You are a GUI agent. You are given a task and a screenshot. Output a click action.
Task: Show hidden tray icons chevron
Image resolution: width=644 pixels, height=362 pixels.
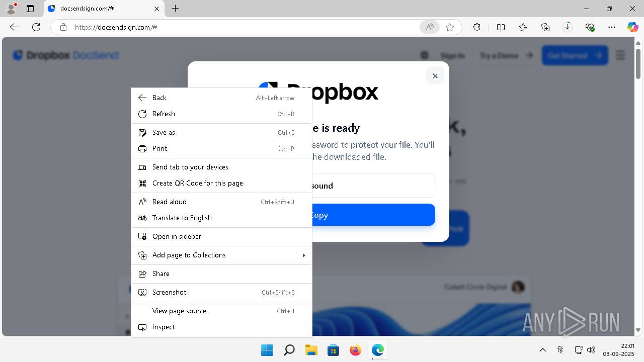542,350
